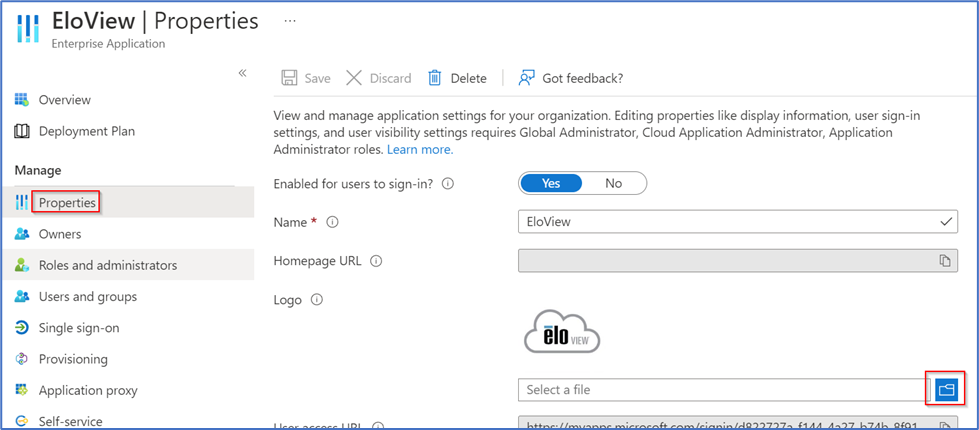Click the Users and groups icon
The height and width of the screenshot is (430, 979).
[x=22, y=296]
